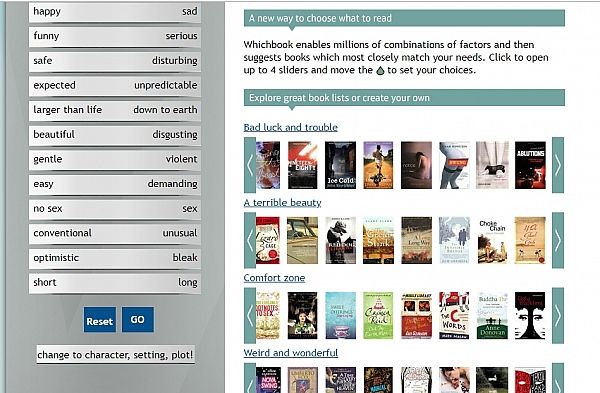Select the Bad luck cover of person's bare back

(416, 165)
